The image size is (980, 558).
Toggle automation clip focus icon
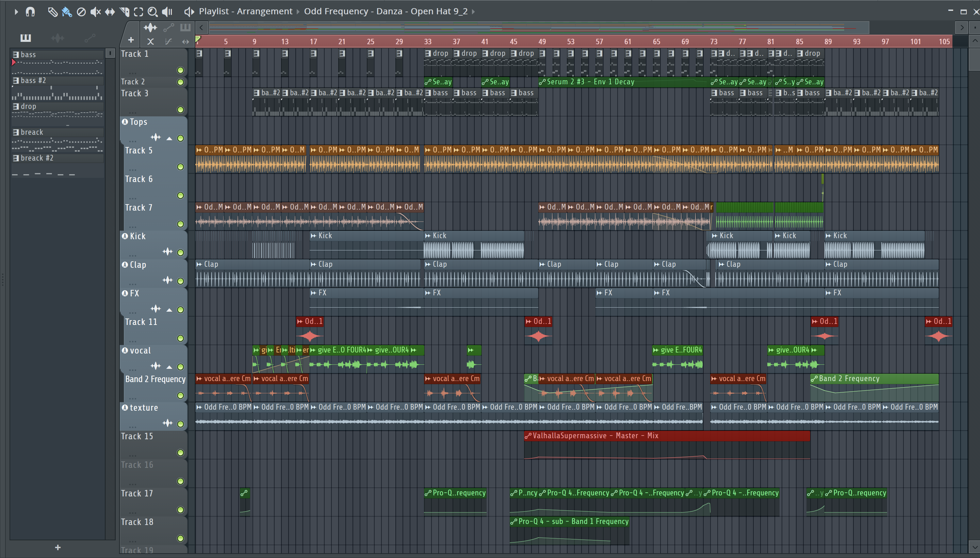pos(169,28)
